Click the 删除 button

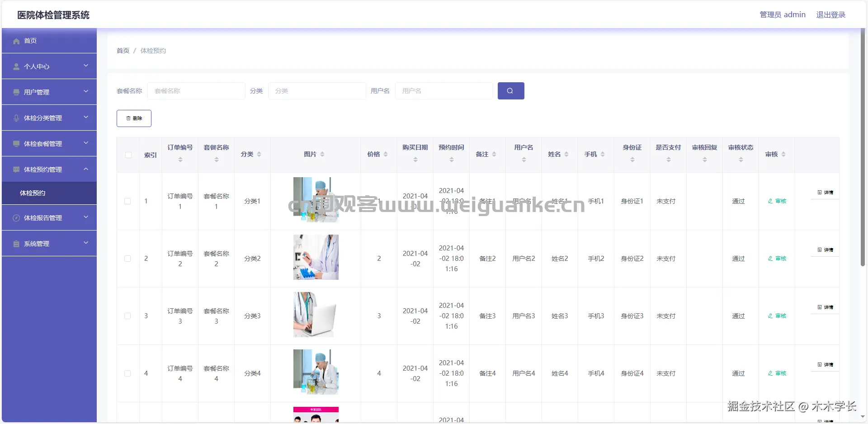134,118
